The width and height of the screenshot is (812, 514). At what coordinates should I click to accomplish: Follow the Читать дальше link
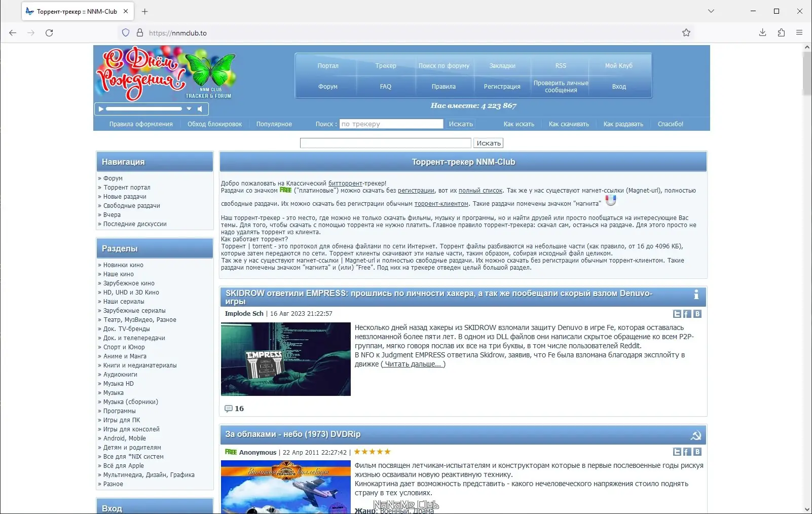(x=413, y=364)
